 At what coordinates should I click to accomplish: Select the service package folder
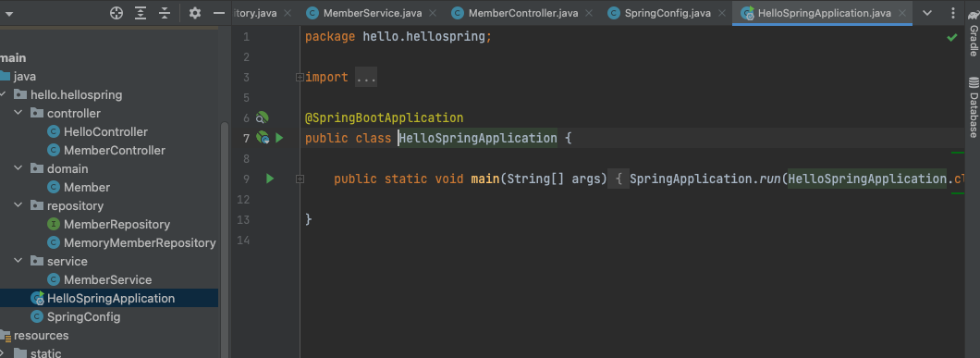click(x=67, y=262)
